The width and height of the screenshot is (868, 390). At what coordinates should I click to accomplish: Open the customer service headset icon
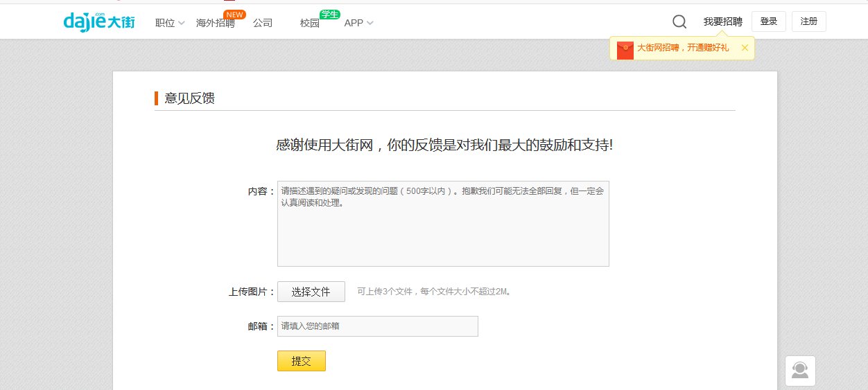tap(800, 371)
